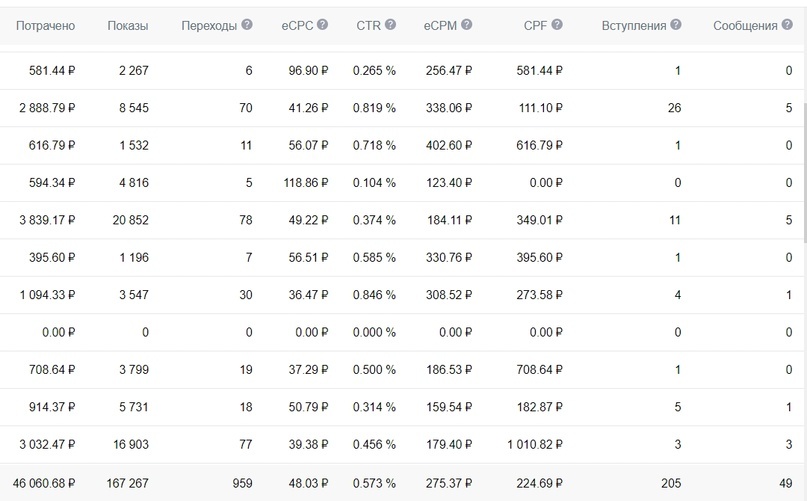Open the Вступления question mark icon
Image resolution: width=807 pixels, height=501 pixels.
coord(676,25)
